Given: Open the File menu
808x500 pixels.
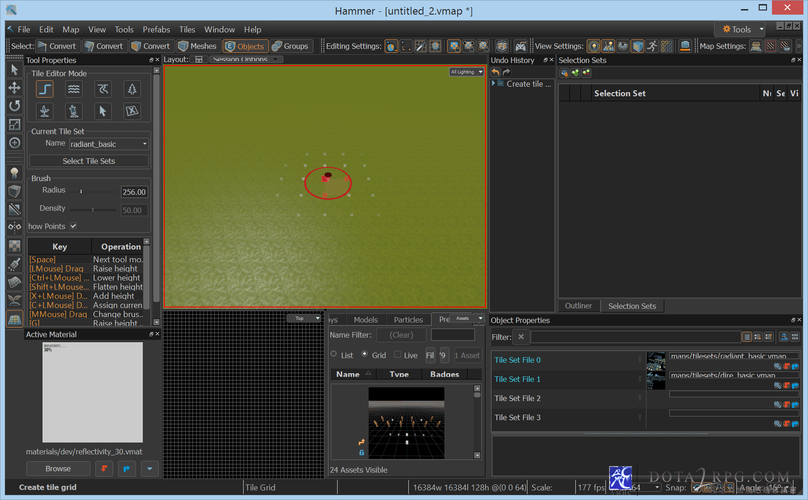Looking at the screenshot, I should coord(24,29).
